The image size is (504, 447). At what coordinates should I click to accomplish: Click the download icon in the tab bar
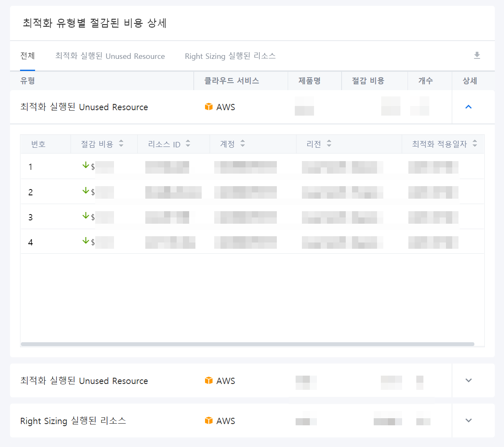click(x=477, y=56)
